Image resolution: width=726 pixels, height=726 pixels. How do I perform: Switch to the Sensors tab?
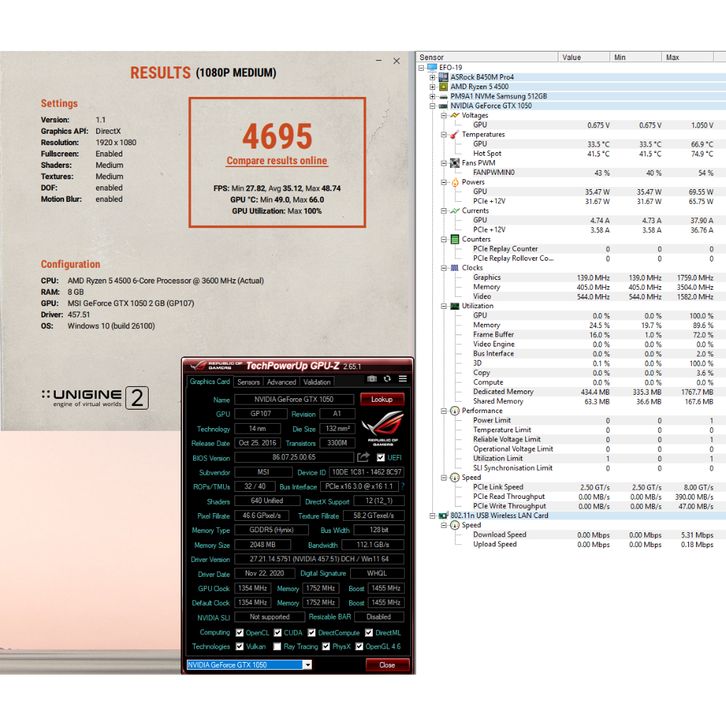[x=248, y=382]
